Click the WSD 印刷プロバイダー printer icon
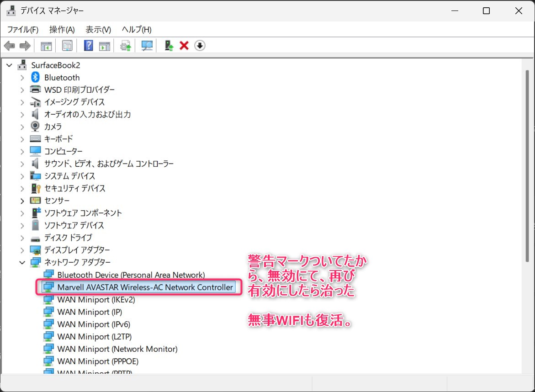Viewport: 535px width, 392px height. click(x=36, y=90)
